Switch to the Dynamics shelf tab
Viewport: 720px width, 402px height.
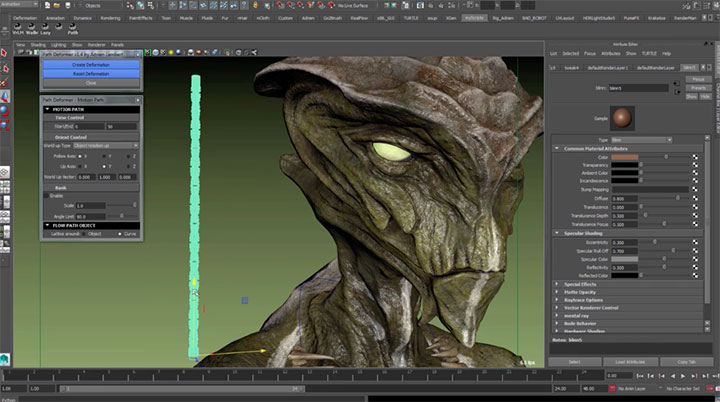point(83,18)
